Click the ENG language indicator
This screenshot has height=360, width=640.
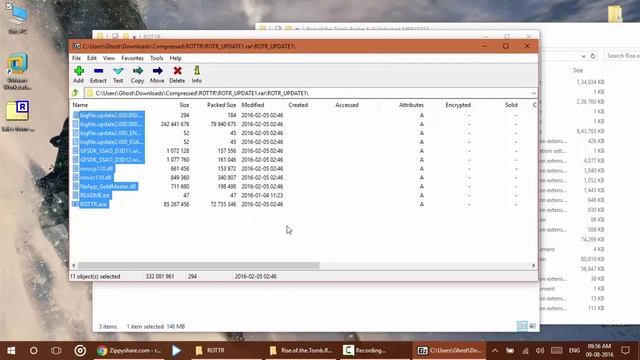point(574,350)
